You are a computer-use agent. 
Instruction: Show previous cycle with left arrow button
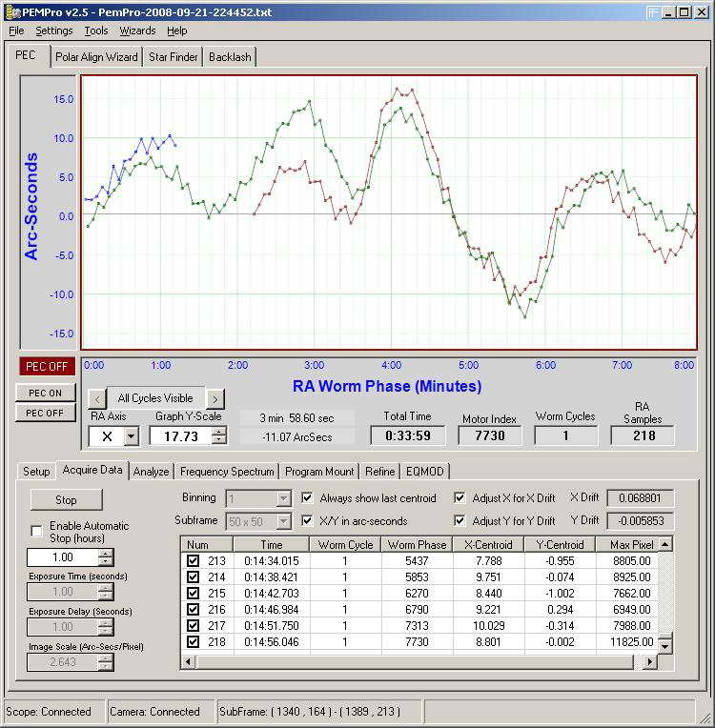[x=96, y=399]
